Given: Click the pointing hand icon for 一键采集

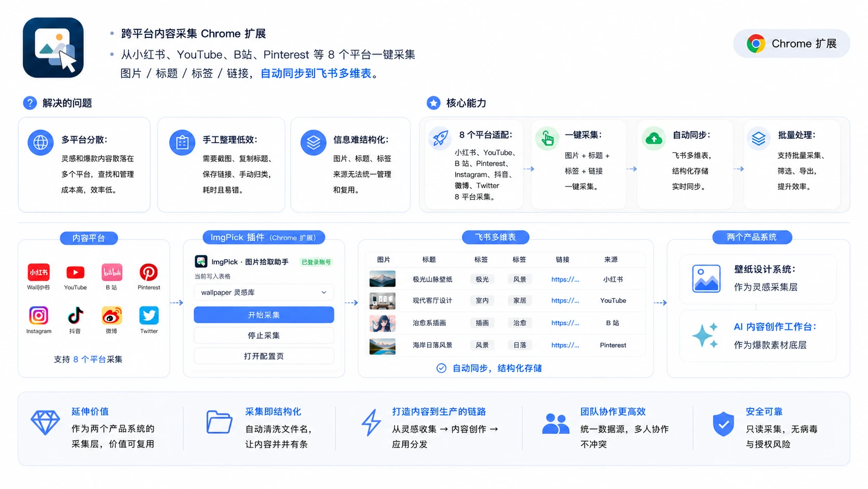Looking at the screenshot, I should point(547,138).
